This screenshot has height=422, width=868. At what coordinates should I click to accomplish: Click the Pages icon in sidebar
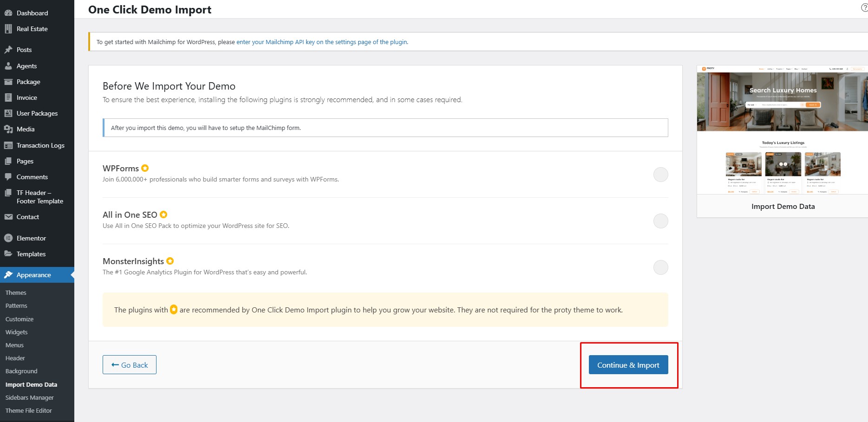8,161
